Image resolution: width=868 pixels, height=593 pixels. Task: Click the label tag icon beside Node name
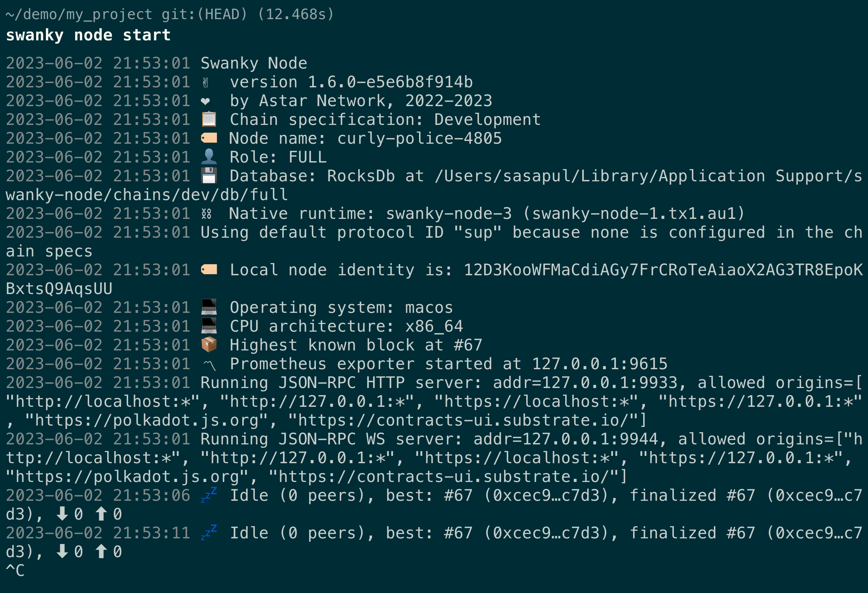coord(209,138)
